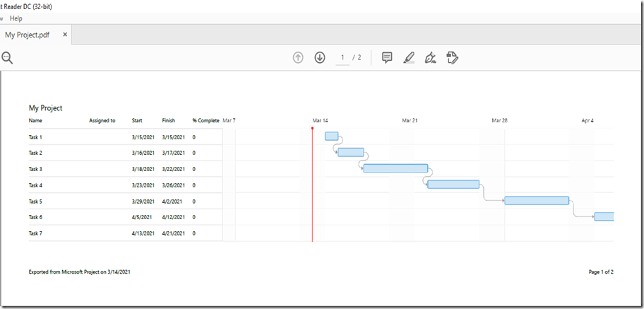Select the highlight text pen tool
The width and height of the screenshot is (644, 309).
pos(409,58)
